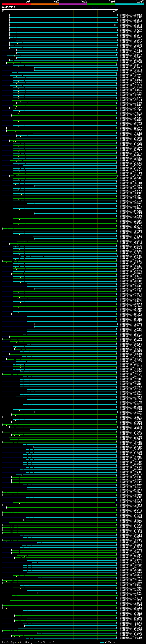Screen dimensions: 146x644
Task: Open UniRef100_P27496 hit
Action: pos(131,88)
